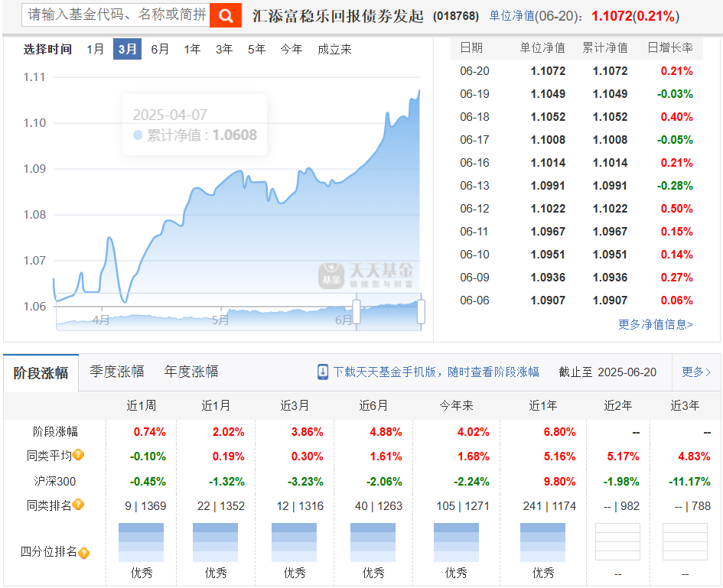Screen dimensions: 723x588
Task: Click the mobile phone download icon
Action: point(323,372)
